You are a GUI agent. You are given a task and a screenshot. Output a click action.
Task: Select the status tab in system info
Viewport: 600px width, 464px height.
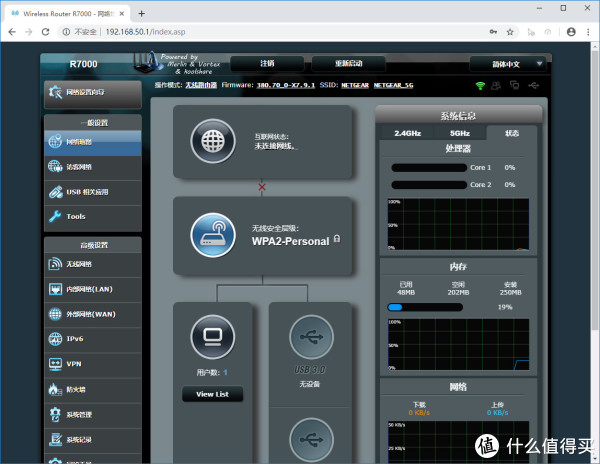tap(512, 133)
